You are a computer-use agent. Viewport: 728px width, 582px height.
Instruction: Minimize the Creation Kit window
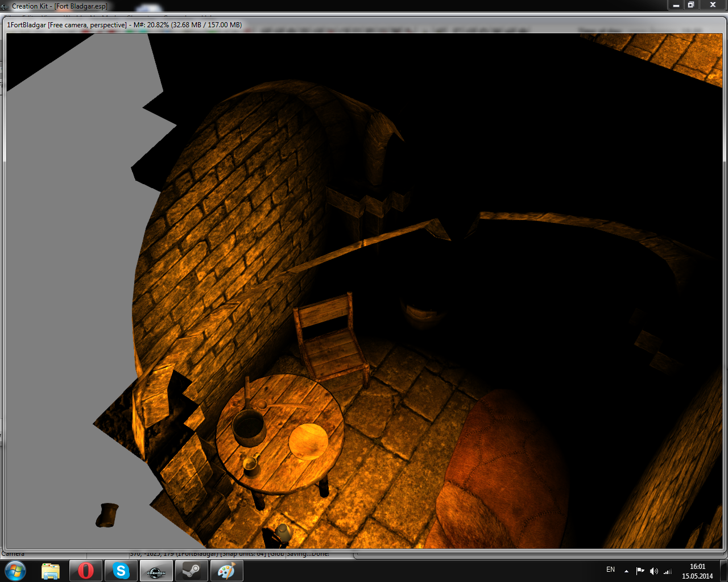click(676, 5)
